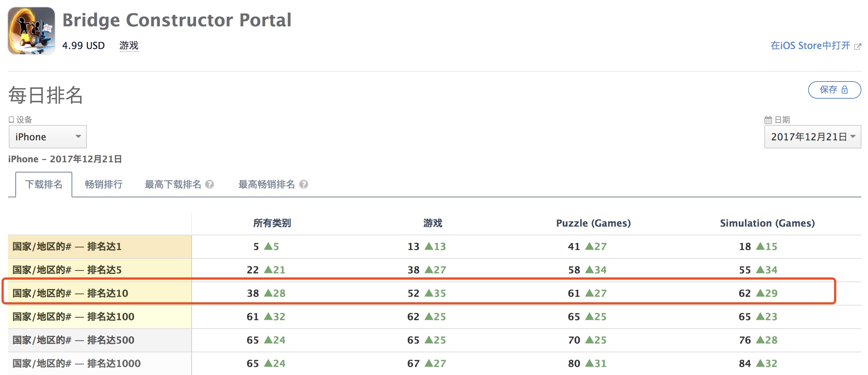The width and height of the screenshot is (868, 375).
Task: Click the 游戏 category link under title
Action: pyautogui.click(x=129, y=45)
